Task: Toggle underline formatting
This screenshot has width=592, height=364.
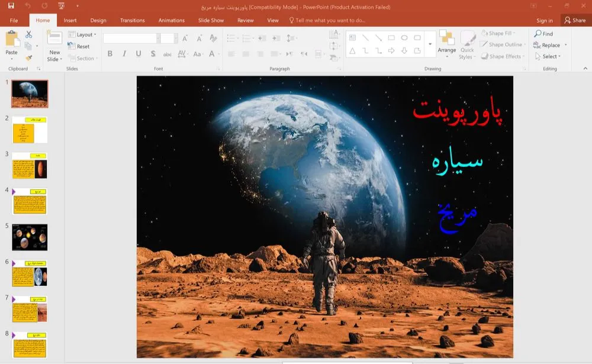Action: pos(139,54)
